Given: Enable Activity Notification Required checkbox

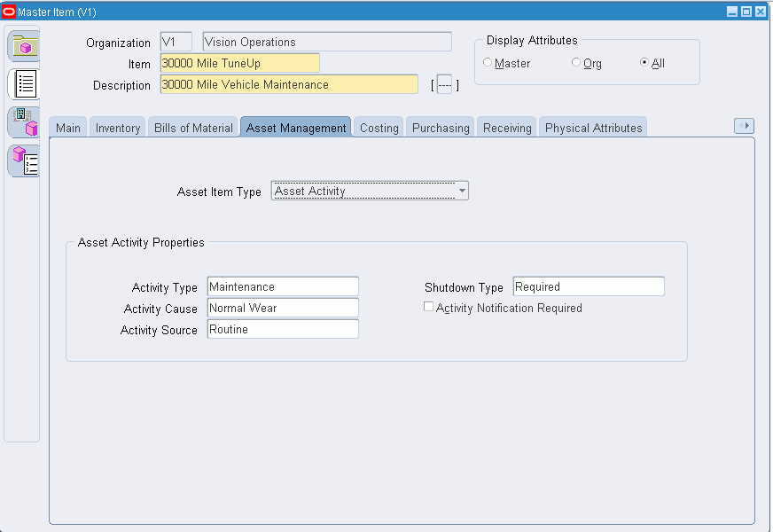Looking at the screenshot, I should (x=428, y=307).
